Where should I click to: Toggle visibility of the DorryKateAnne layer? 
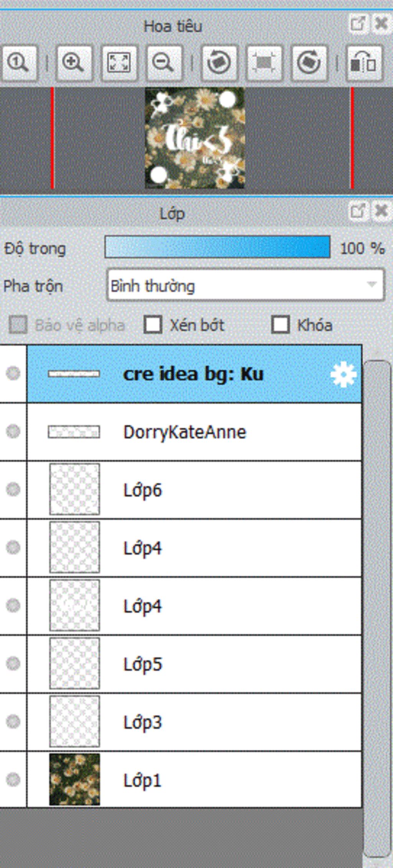coord(13,431)
